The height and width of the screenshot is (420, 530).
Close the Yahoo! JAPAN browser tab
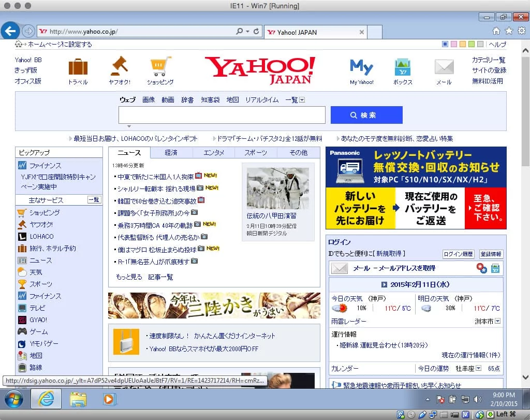pyautogui.click(x=361, y=32)
